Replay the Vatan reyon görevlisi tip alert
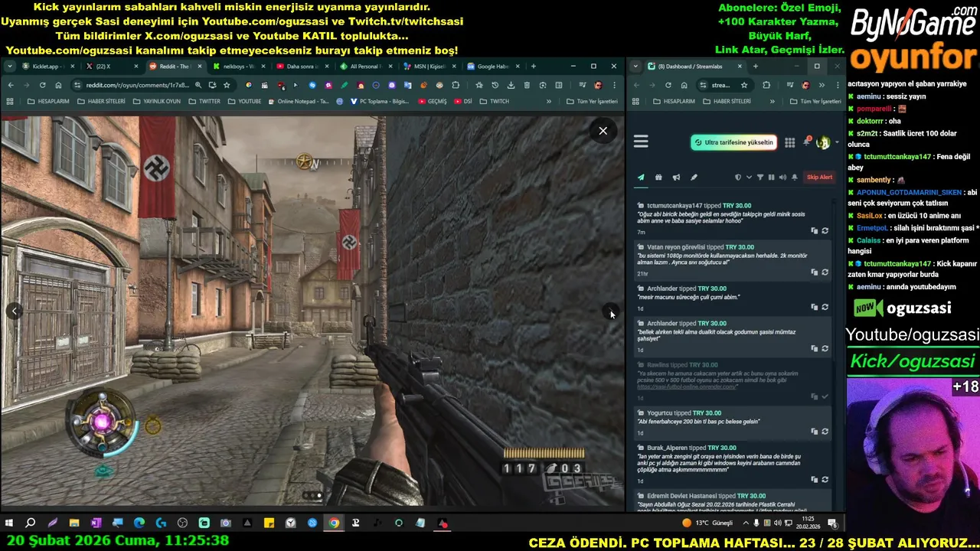The height and width of the screenshot is (551, 980). 825,272
